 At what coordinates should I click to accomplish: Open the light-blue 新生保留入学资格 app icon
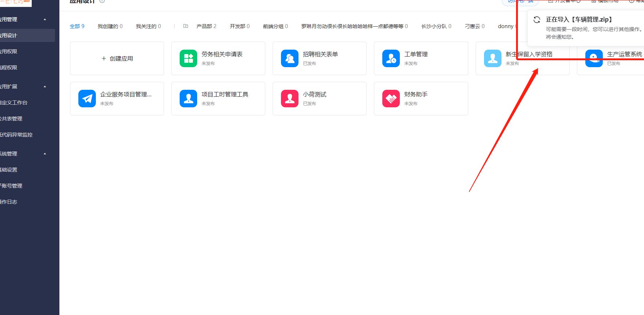[492, 58]
